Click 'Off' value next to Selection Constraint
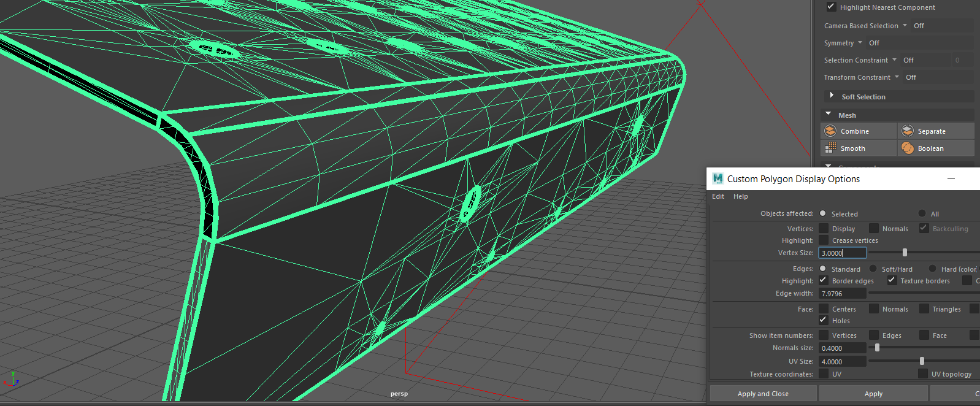Image resolution: width=980 pixels, height=406 pixels. (908, 60)
